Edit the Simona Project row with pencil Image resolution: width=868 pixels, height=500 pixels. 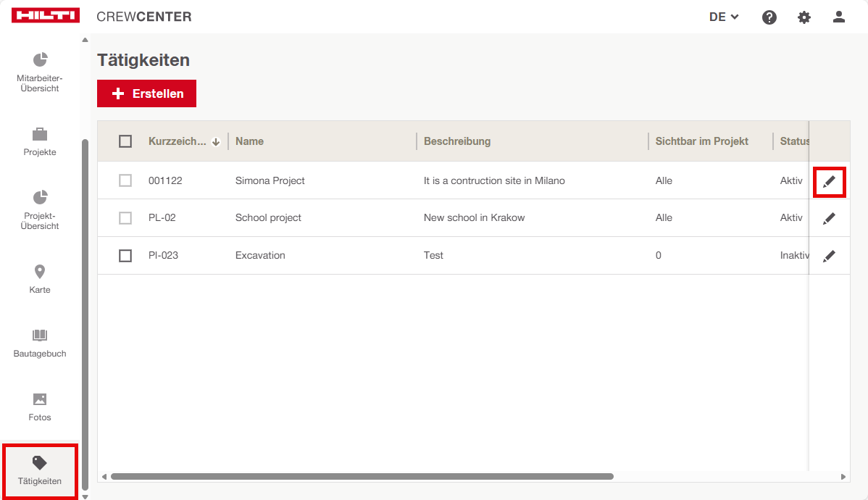pos(829,181)
